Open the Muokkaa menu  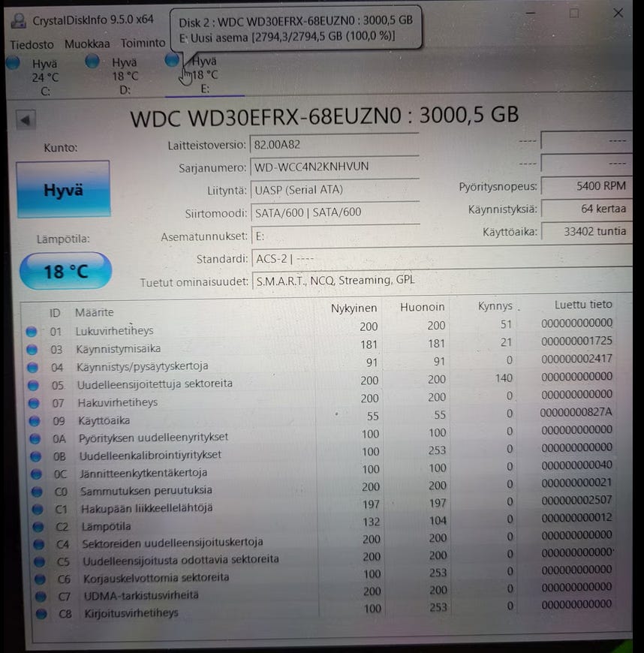[87, 44]
